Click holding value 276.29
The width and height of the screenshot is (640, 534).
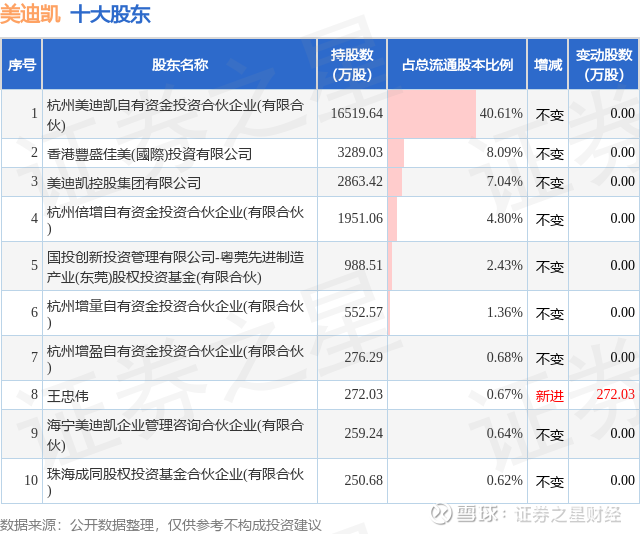click(x=363, y=357)
